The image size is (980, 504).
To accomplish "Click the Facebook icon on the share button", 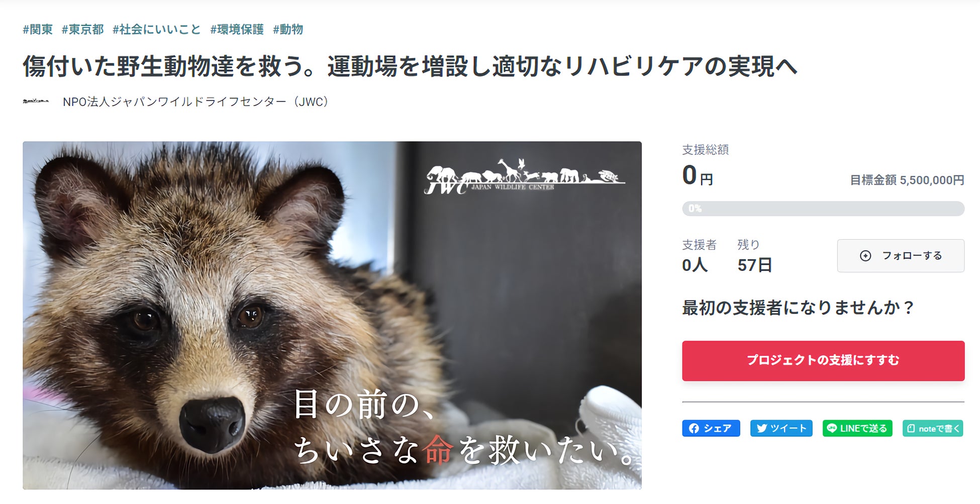I will 694,429.
